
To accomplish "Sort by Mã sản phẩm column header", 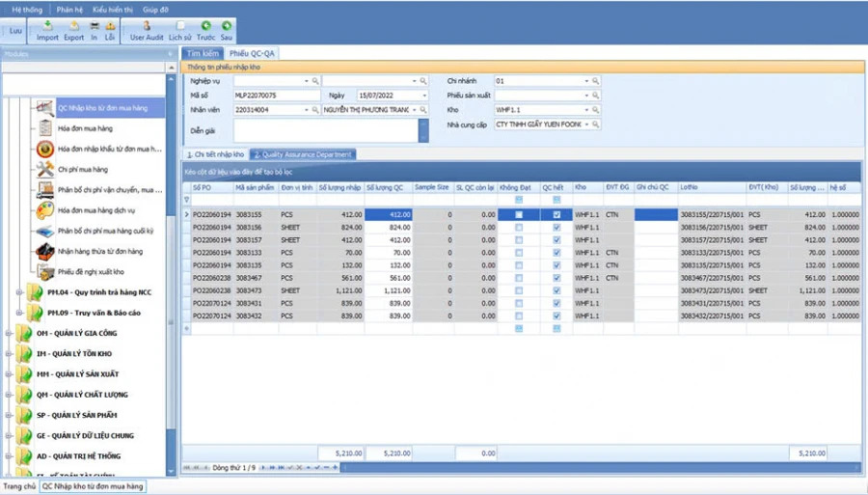I will [256, 188].
